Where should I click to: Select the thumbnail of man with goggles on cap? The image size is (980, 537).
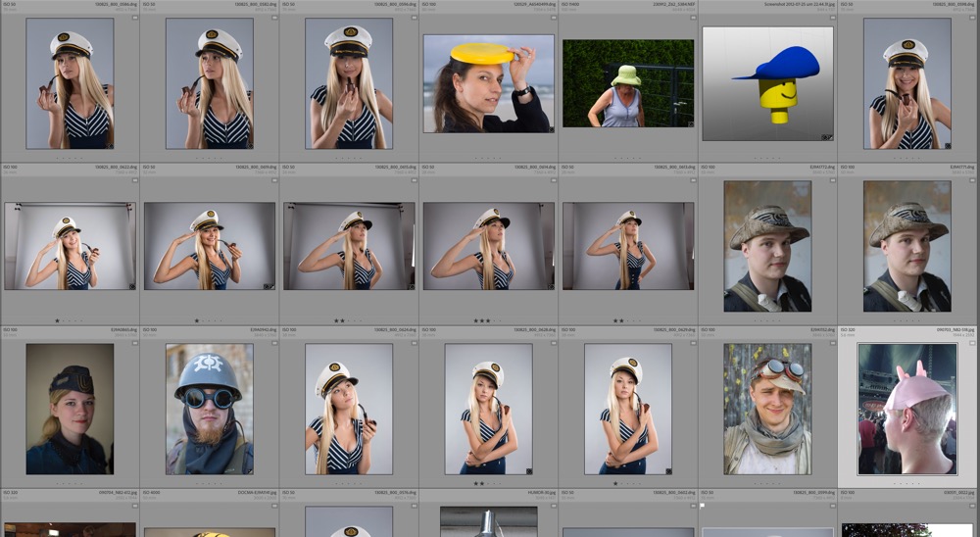[x=768, y=409]
